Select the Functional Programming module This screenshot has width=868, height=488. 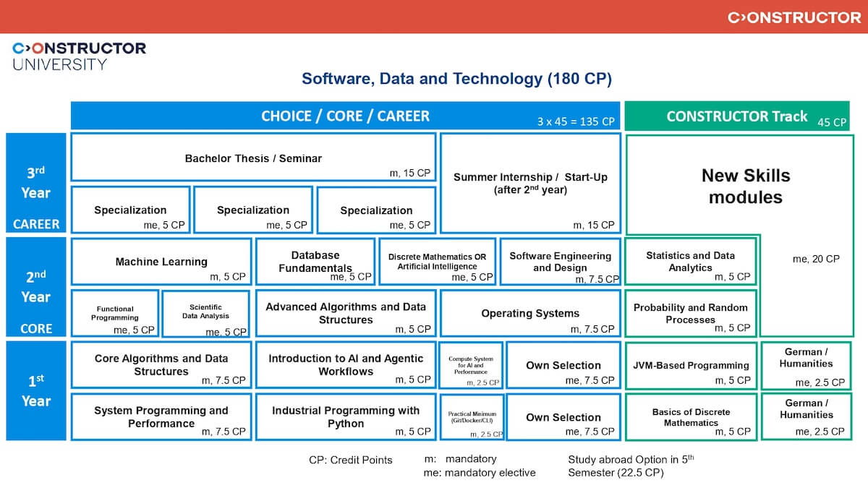114,314
